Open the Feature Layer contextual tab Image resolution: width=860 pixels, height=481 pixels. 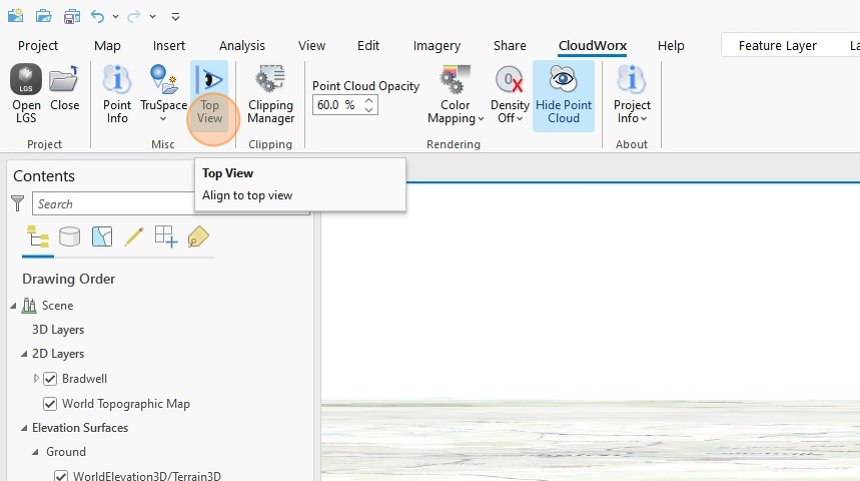click(777, 46)
